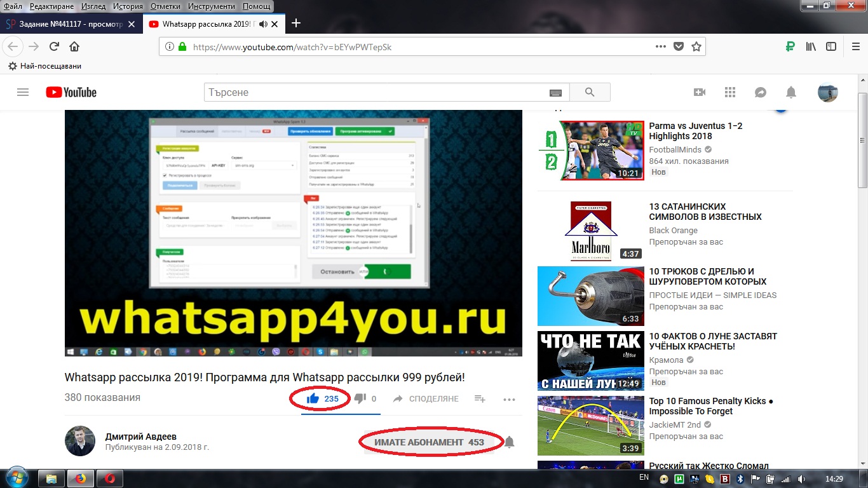This screenshot has width=868, height=488.
Task: Toggle Firefox sidebars icon
Action: point(831,46)
